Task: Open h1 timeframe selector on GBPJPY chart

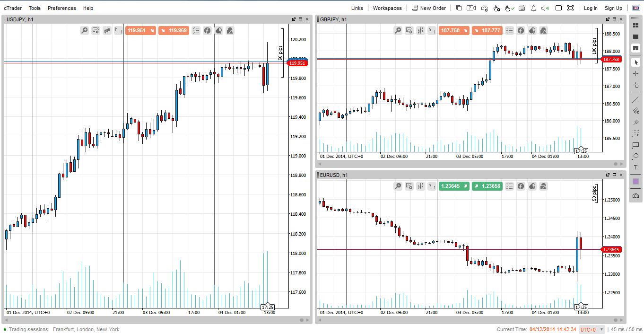Action: click(432, 30)
